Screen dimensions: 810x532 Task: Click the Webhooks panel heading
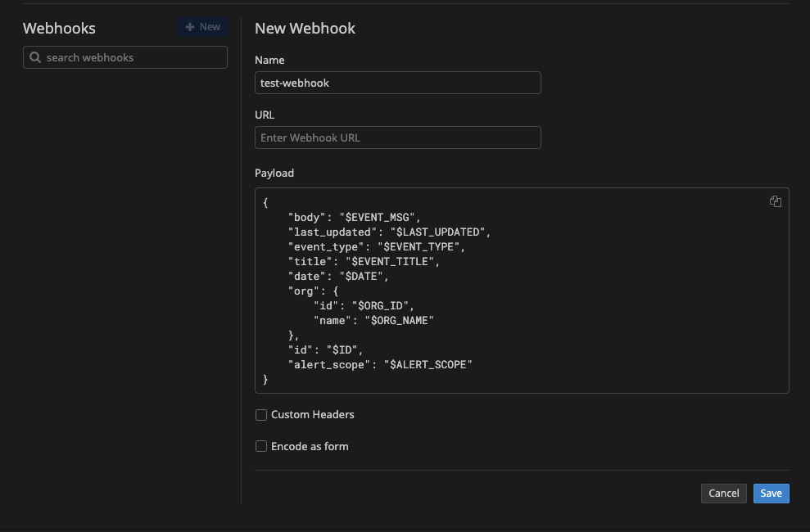pos(59,29)
